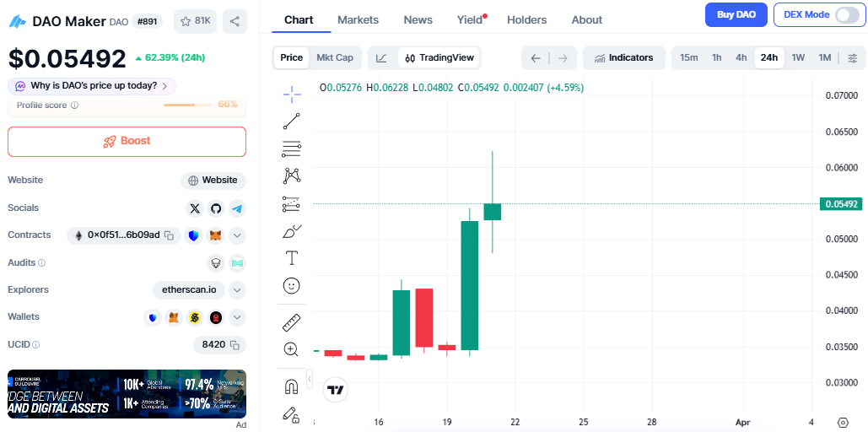Open the Yield tab
Viewport: 868px width, 432px height.
point(471,20)
